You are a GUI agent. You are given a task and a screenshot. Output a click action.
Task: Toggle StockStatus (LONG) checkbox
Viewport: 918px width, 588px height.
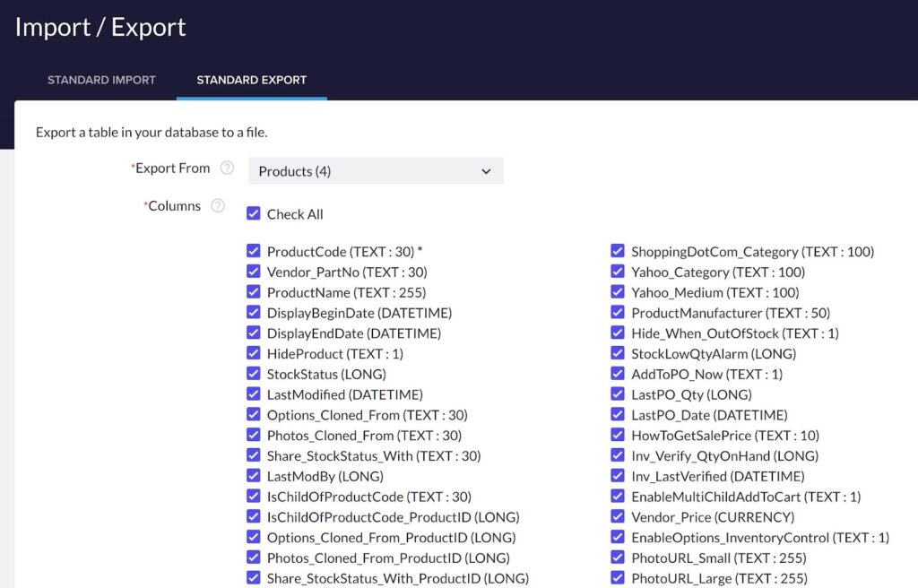(x=254, y=374)
